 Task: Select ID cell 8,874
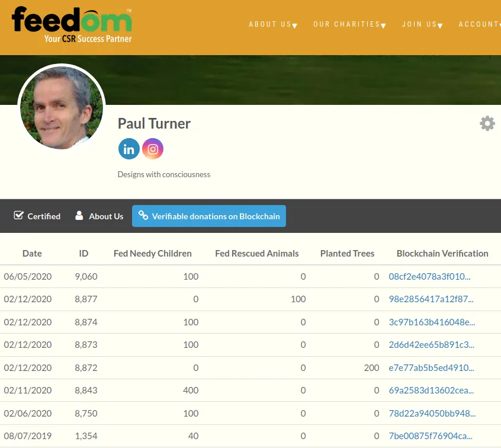(x=86, y=322)
